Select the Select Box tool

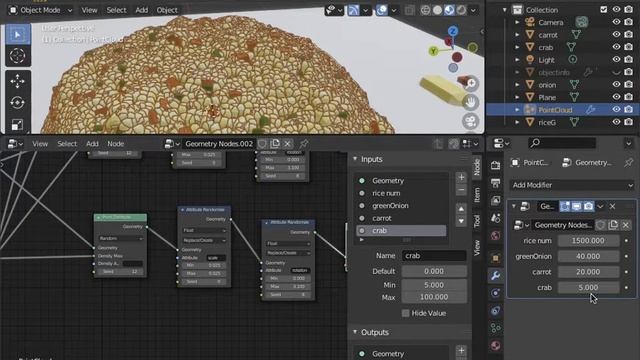(x=18, y=34)
